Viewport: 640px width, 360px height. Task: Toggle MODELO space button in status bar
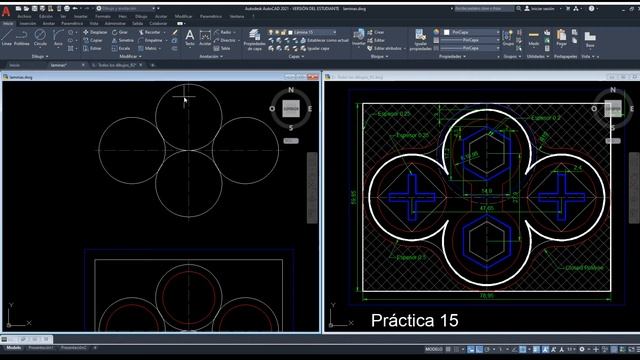point(433,349)
